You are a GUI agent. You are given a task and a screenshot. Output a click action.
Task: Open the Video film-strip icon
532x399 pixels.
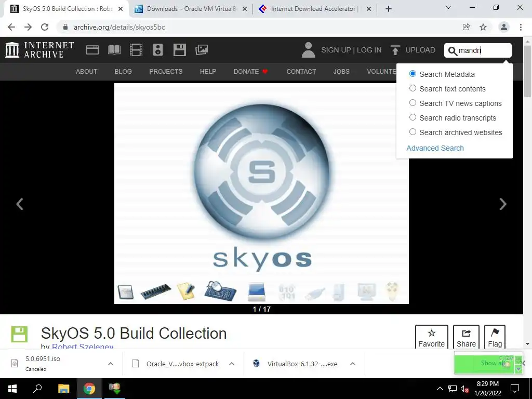point(136,50)
